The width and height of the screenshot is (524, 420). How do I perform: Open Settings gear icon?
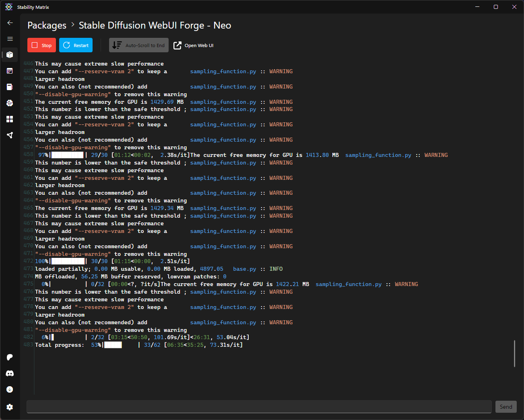click(x=10, y=407)
